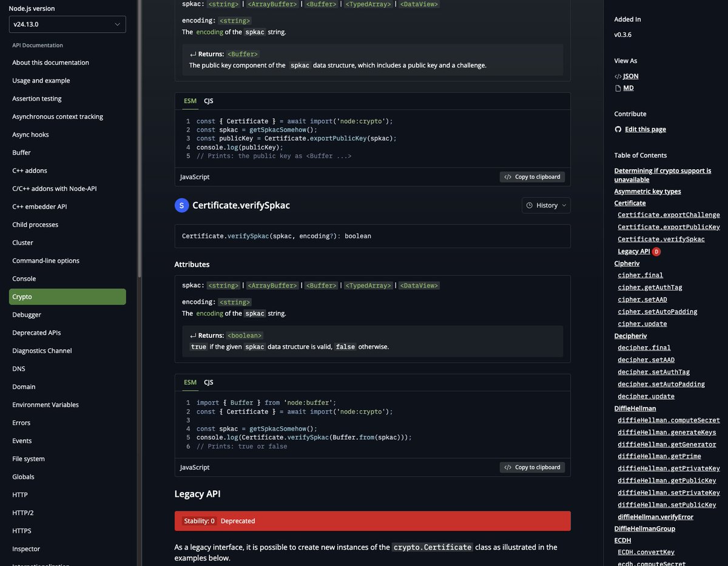Jump to Certificate in Table of Contents
The width and height of the screenshot is (728, 566).
click(630, 203)
